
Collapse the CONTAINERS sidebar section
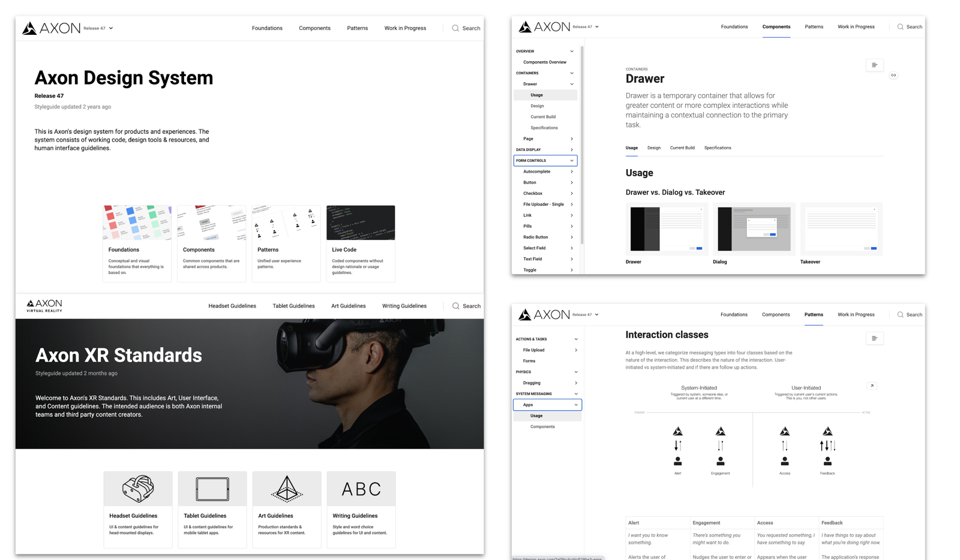(572, 73)
